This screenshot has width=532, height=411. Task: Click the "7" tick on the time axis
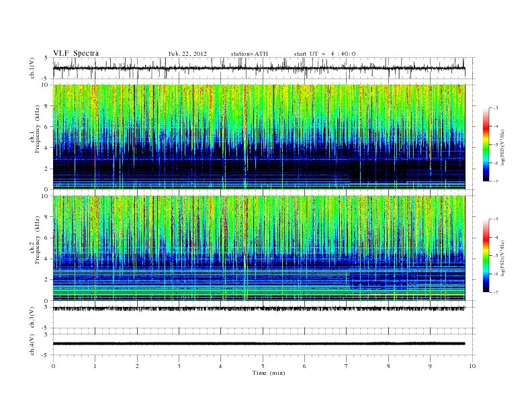(347, 366)
